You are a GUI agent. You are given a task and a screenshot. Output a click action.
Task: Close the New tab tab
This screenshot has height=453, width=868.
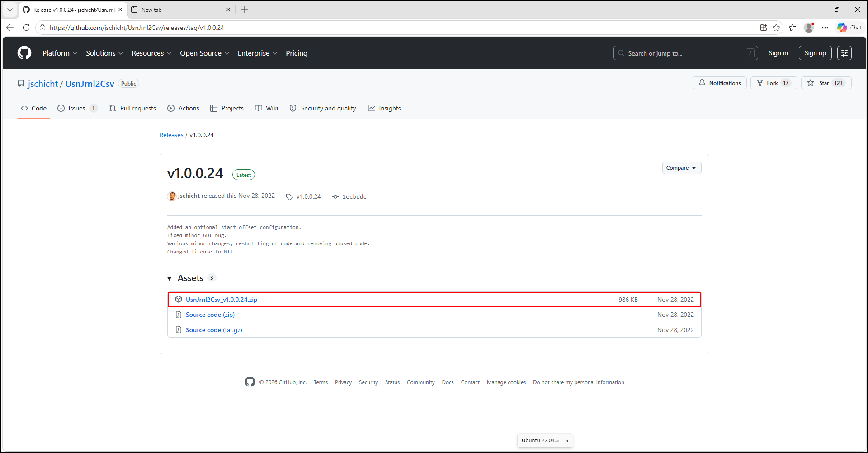(228, 10)
